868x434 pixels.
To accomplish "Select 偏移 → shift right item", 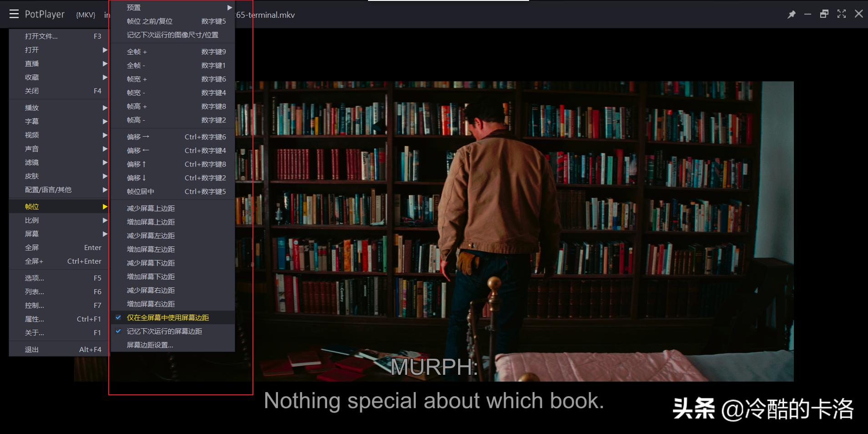I will (x=173, y=137).
